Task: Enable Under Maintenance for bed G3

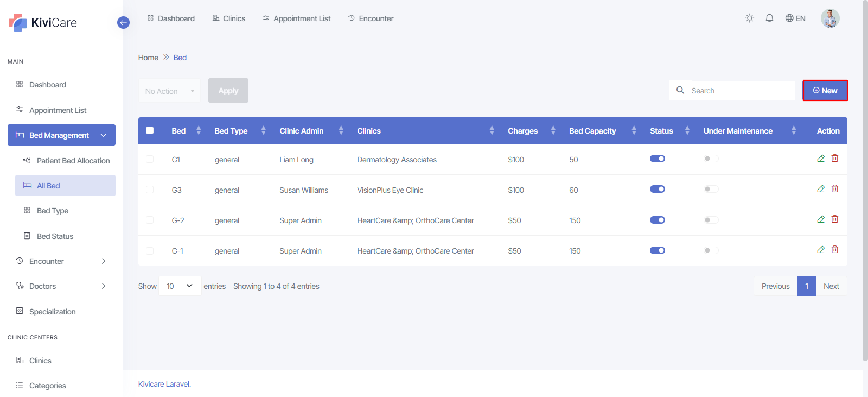Action: pyautogui.click(x=711, y=190)
